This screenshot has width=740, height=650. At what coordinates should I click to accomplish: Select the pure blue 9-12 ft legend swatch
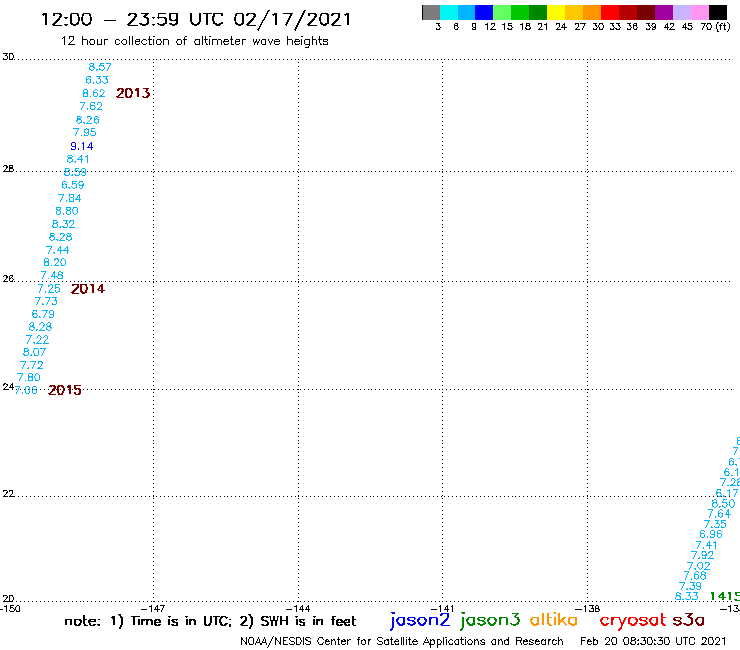tap(484, 12)
